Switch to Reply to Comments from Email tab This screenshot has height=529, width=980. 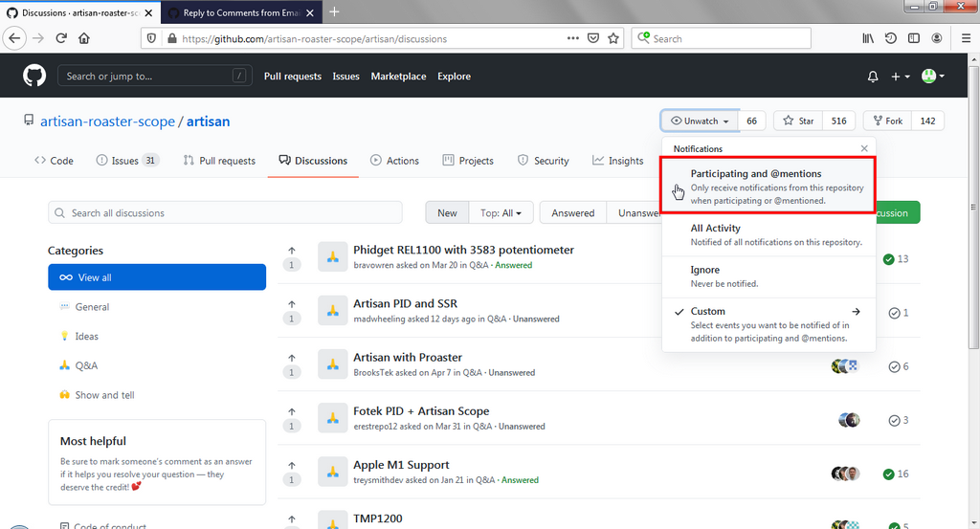point(242,12)
